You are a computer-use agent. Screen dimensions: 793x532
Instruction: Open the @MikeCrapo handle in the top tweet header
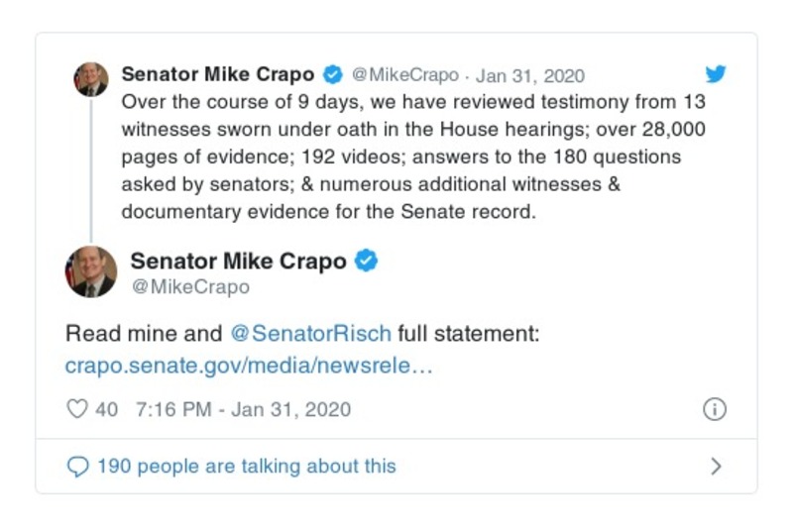tap(404, 75)
